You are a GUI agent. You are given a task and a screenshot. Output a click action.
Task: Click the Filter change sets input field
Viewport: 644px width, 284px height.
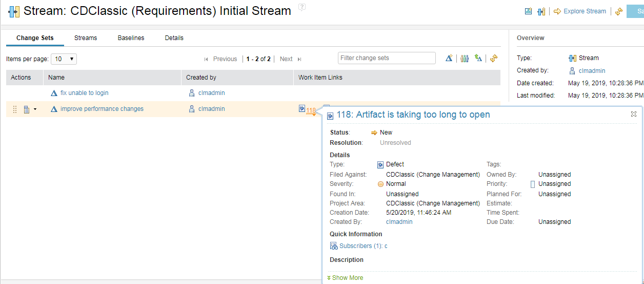(387, 58)
